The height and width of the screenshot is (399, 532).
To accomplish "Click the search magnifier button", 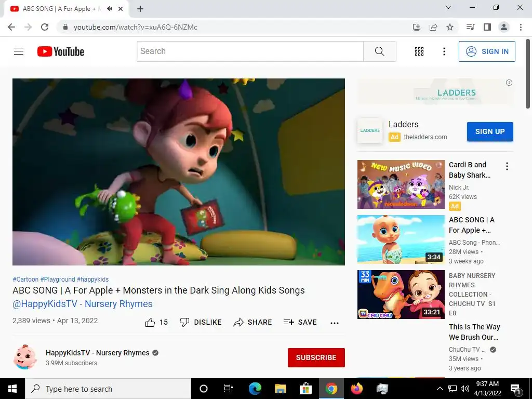I will coord(380,51).
